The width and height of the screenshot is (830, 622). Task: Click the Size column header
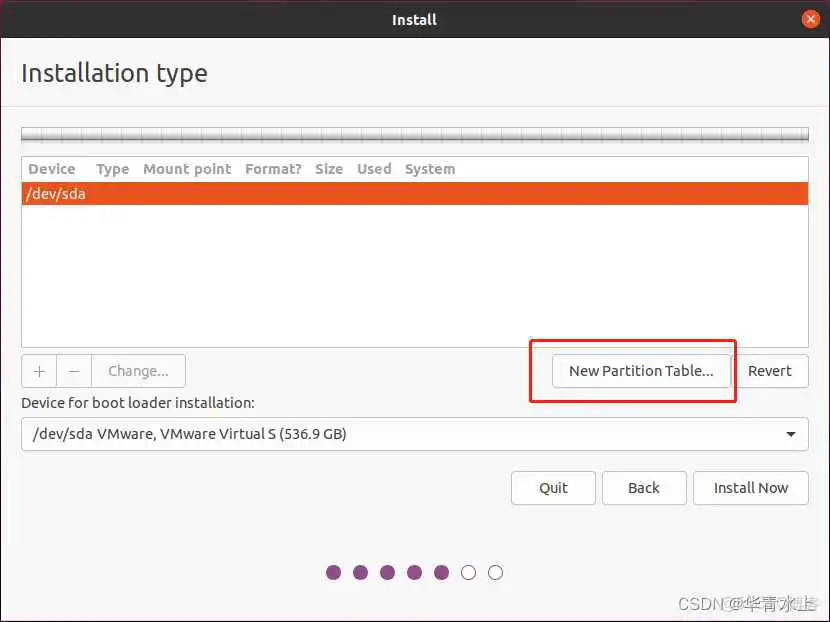(x=329, y=169)
